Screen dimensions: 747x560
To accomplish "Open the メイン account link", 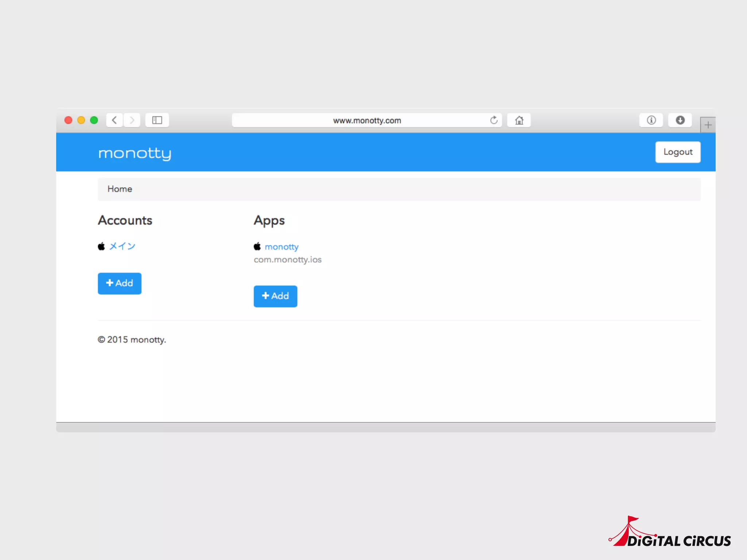I will [123, 246].
